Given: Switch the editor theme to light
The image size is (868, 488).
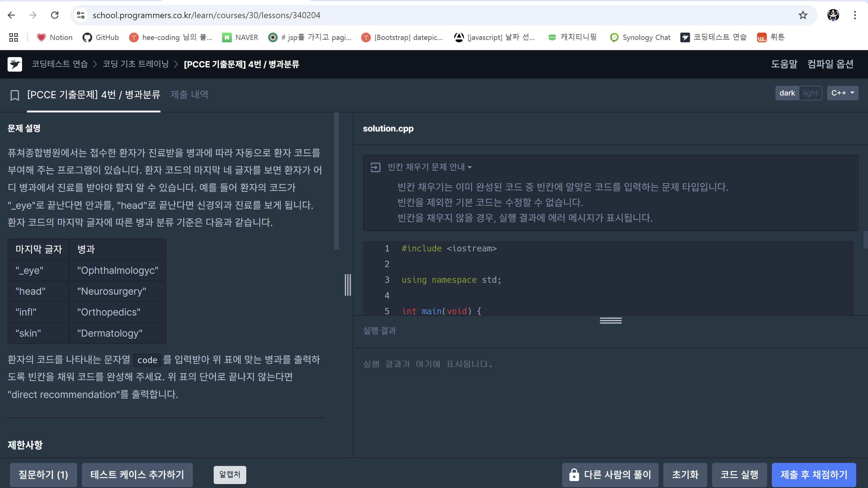Looking at the screenshot, I should tap(810, 93).
